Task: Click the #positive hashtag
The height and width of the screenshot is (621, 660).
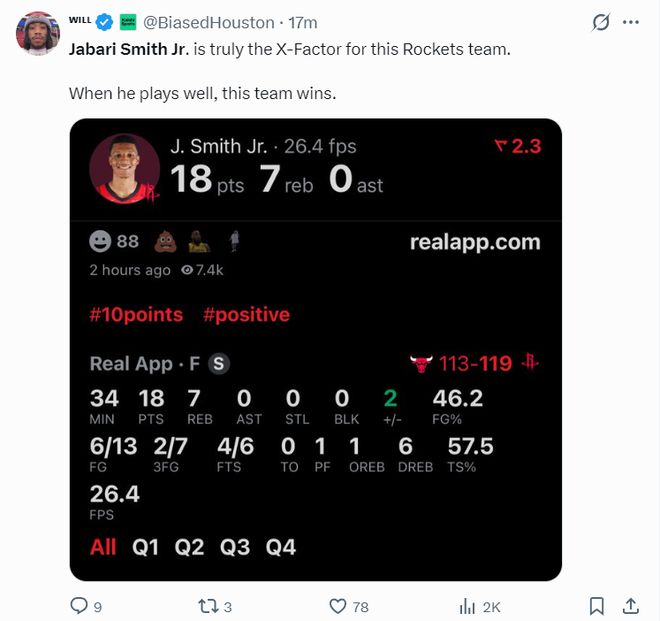Action: tap(246, 315)
